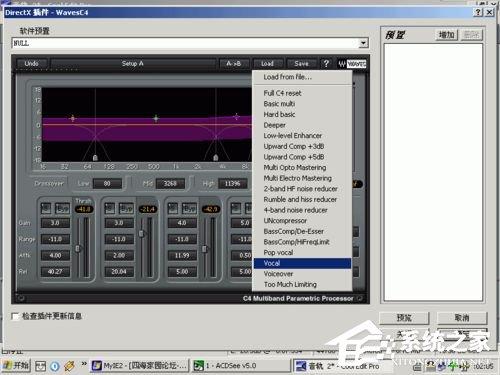
Task: Open the plugin help question mark
Action: [326, 63]
